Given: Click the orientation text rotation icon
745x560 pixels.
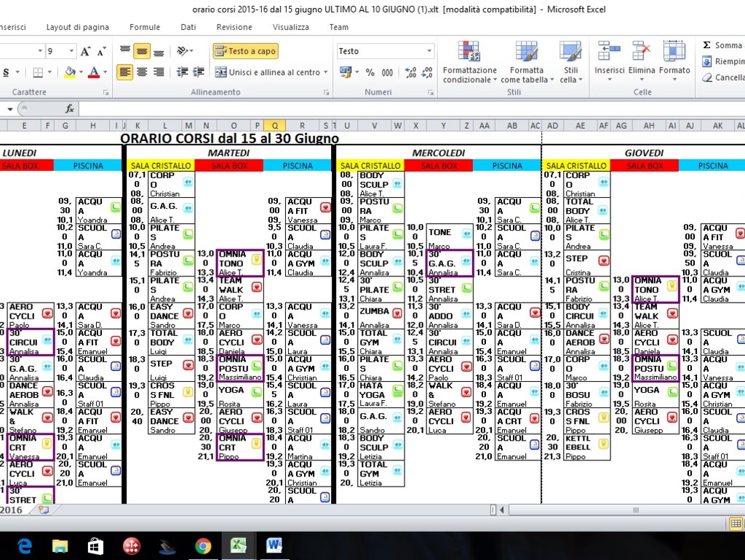Looking at the screenshot, I should click(183, 51).
